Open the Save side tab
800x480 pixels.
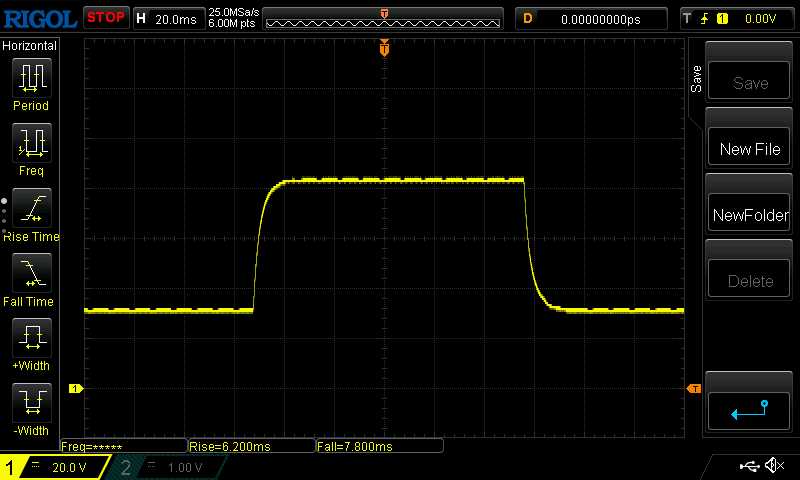(696, 79)
